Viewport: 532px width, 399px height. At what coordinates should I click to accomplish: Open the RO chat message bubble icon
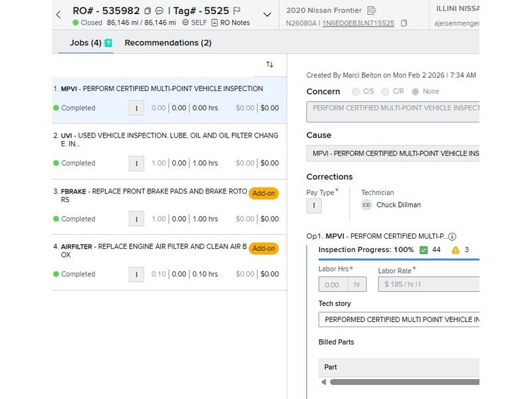[160, 11]
